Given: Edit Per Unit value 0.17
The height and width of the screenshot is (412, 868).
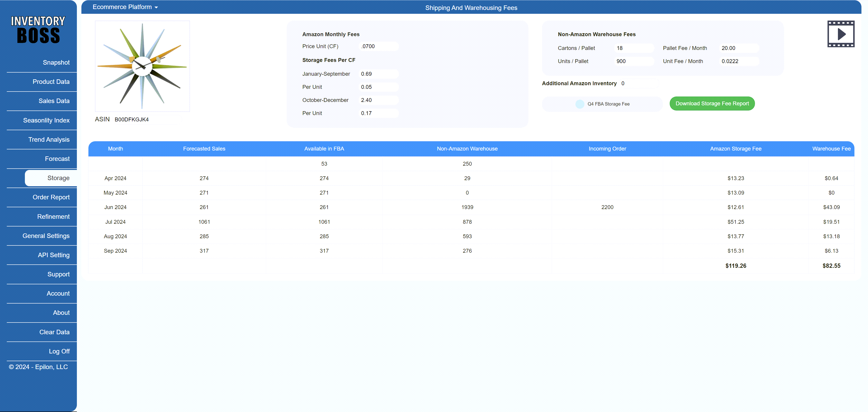Looking at the screenshot, I should 379,113.
